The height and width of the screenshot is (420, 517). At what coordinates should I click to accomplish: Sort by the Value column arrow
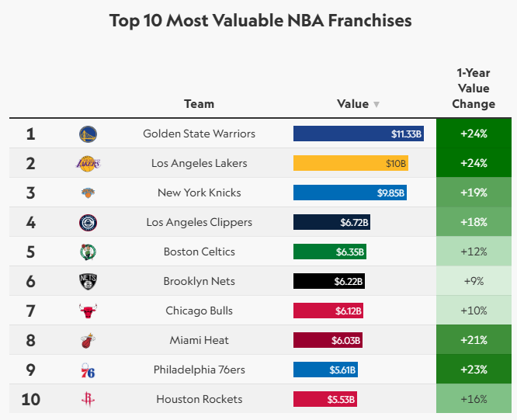pos(376,105)
